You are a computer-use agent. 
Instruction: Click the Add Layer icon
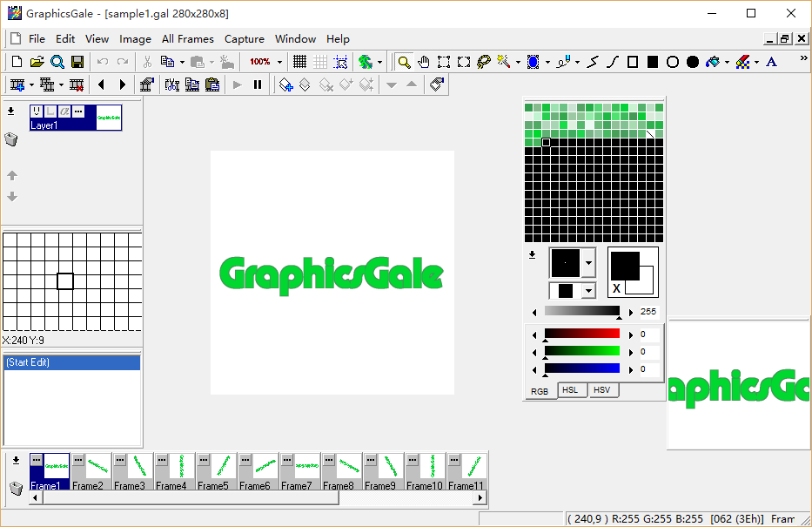pyautogui.click(x=285, y=84)
